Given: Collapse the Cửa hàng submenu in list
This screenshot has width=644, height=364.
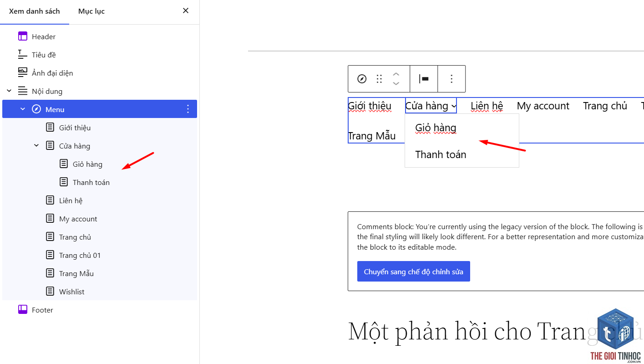Looking at the screenshot, I should coord(36,146).
